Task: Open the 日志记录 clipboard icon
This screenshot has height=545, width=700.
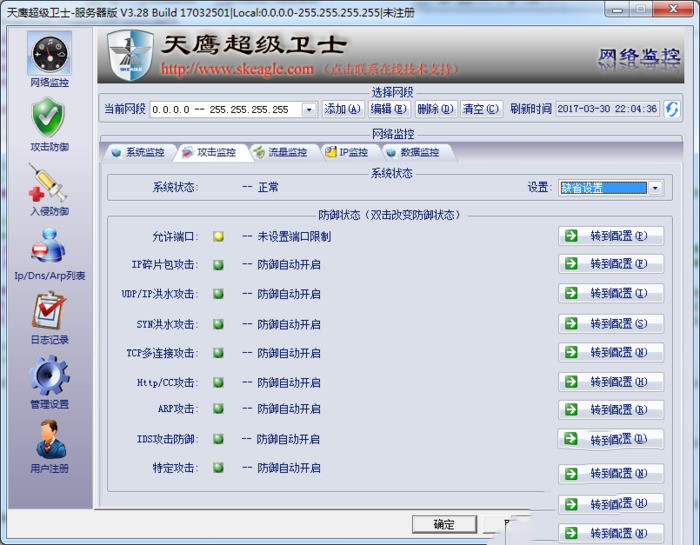Action: click(49, 310)
